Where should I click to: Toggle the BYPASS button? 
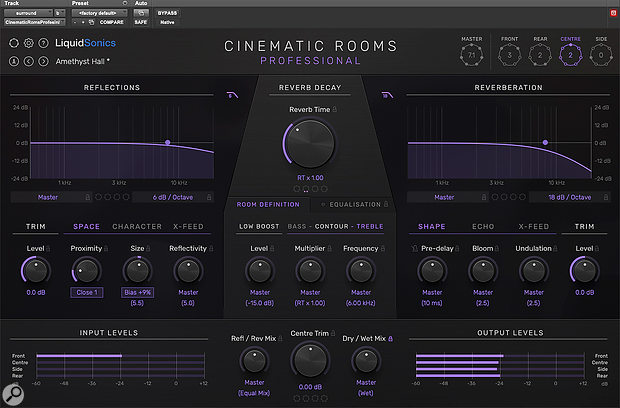pyautogui.click(x=167, y=13)
